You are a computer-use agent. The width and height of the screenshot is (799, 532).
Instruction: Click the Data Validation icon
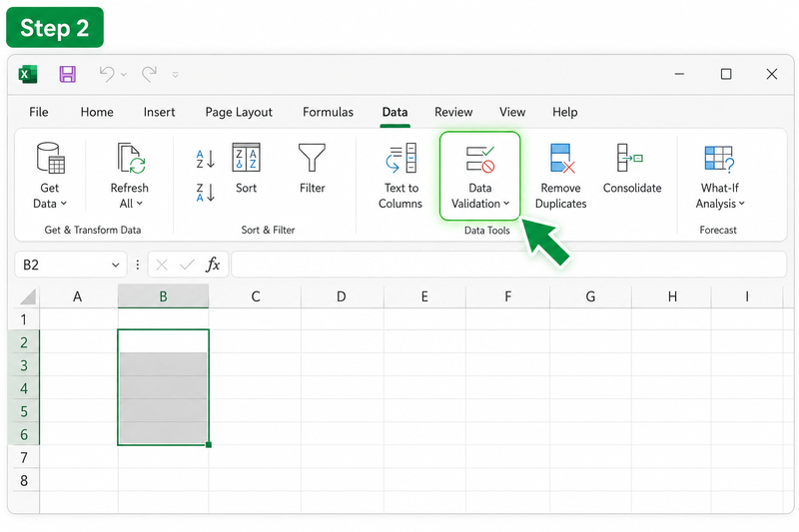[x=480, y=159]
